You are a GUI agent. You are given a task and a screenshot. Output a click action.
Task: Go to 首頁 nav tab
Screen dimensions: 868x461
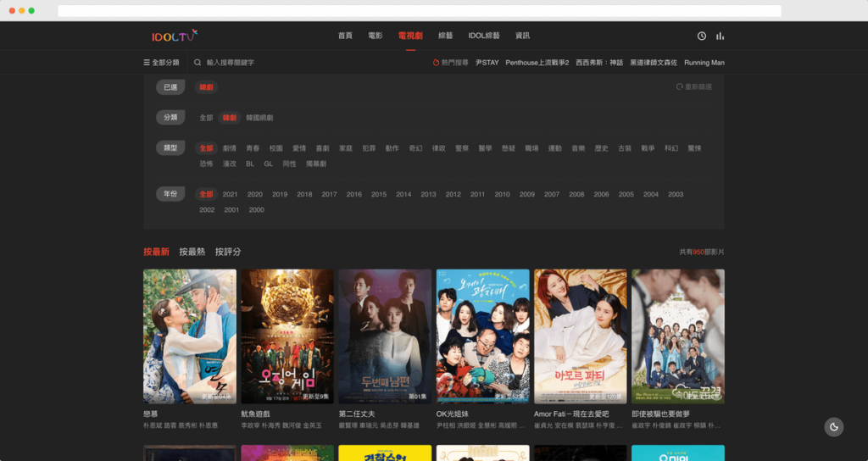tap(346, 36)
